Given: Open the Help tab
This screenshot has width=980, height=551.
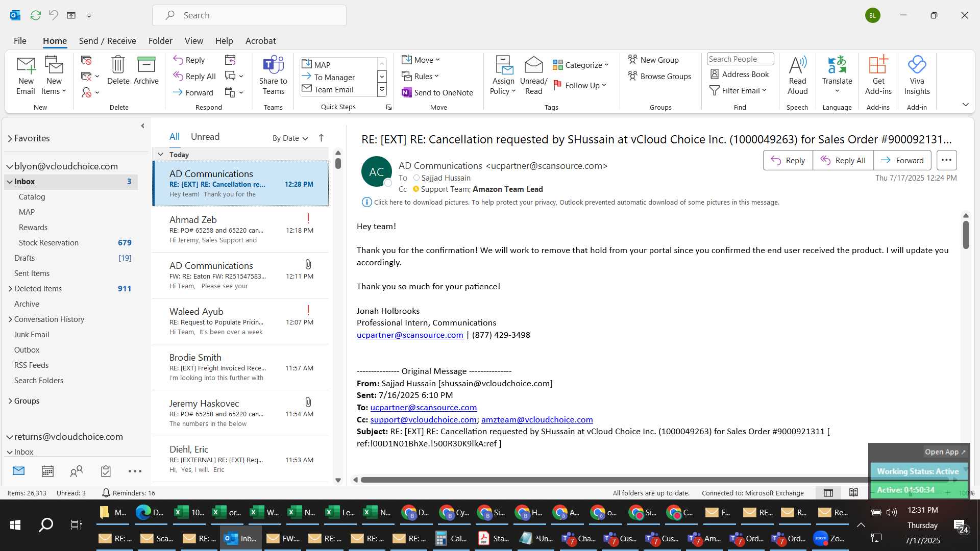Looking at the screenshot, I should click(224, 41).
